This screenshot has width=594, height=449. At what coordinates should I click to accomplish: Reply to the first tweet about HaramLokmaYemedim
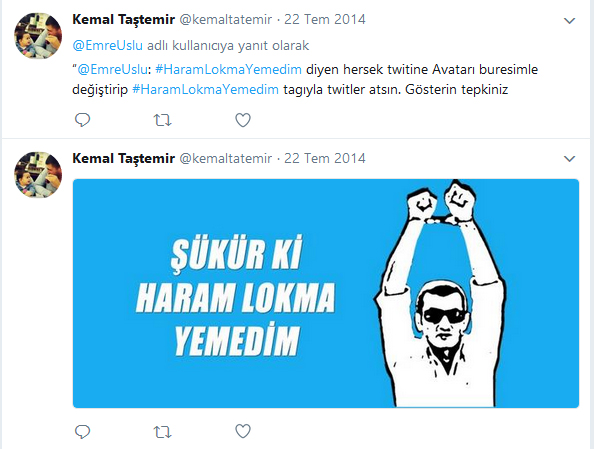(x=82, y=120)
